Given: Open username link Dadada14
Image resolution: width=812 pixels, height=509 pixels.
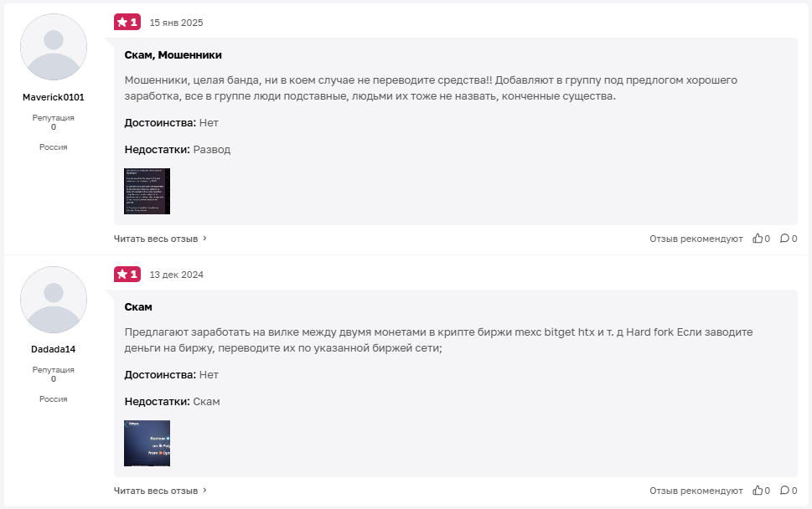Looking at the screenshot, I should click(54, 349).
